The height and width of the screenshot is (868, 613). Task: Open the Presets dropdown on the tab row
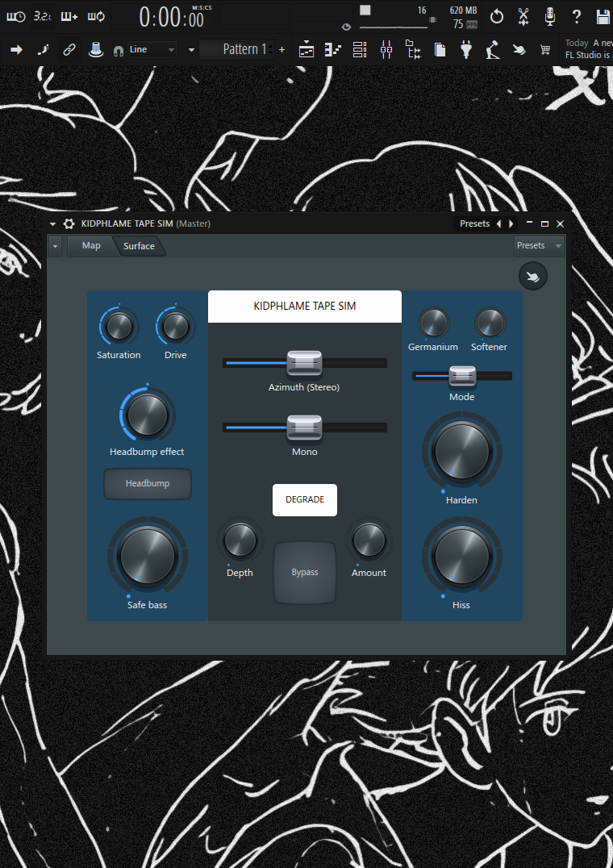(x=539, y=246)
